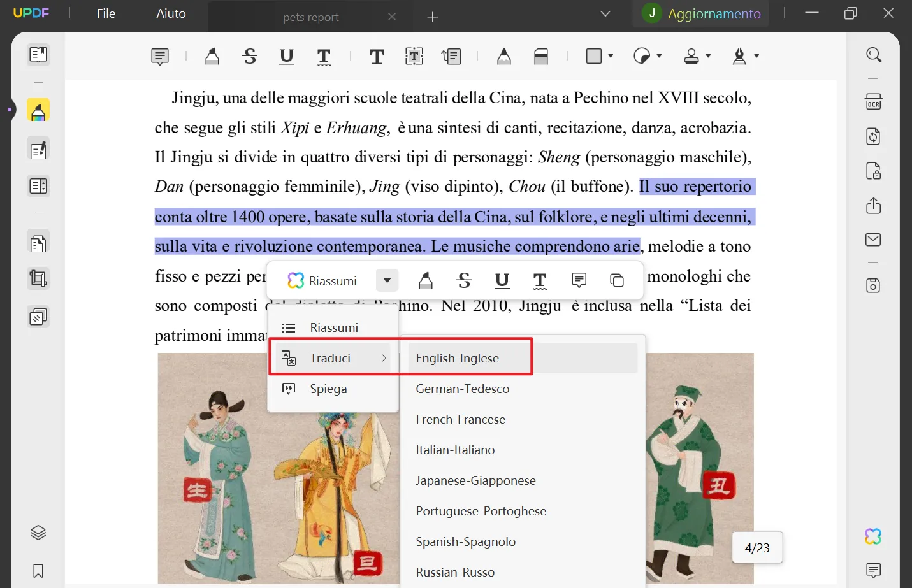Select the sticky note tool in top toolbar
This screenshot has width=912, height=588.
[x=160, y=57]
